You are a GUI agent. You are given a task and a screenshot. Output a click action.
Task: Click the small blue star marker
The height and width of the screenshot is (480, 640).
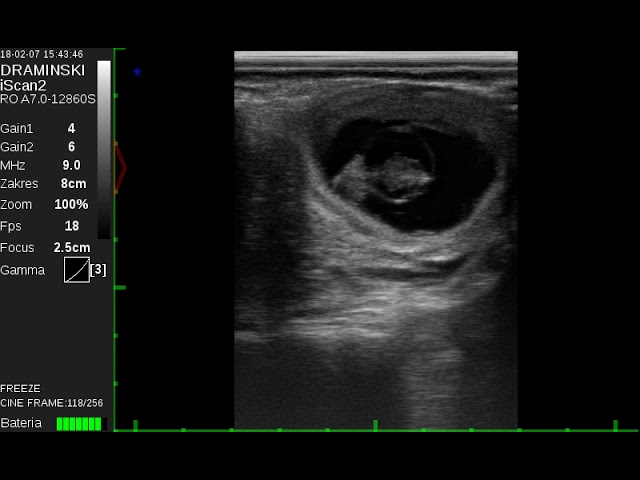(138, 72)
